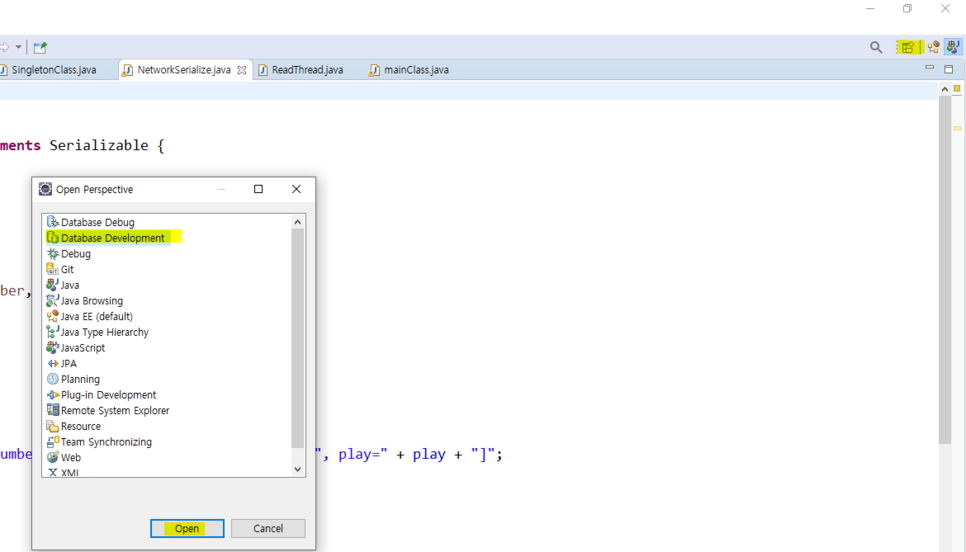The image size is (966, 552).
Task: Click the Java Browsing list icon
Action: click(x=53, y=301)
